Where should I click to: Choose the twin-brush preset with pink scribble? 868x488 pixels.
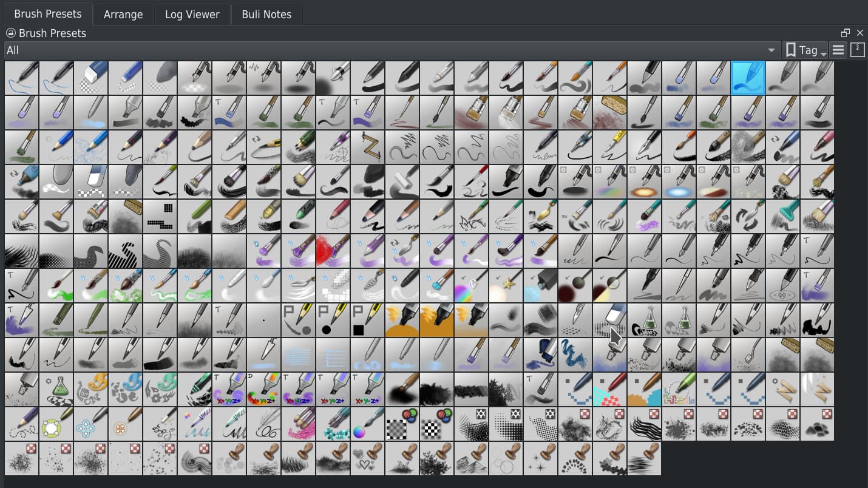pyautogui.click(x=299, y=424)
